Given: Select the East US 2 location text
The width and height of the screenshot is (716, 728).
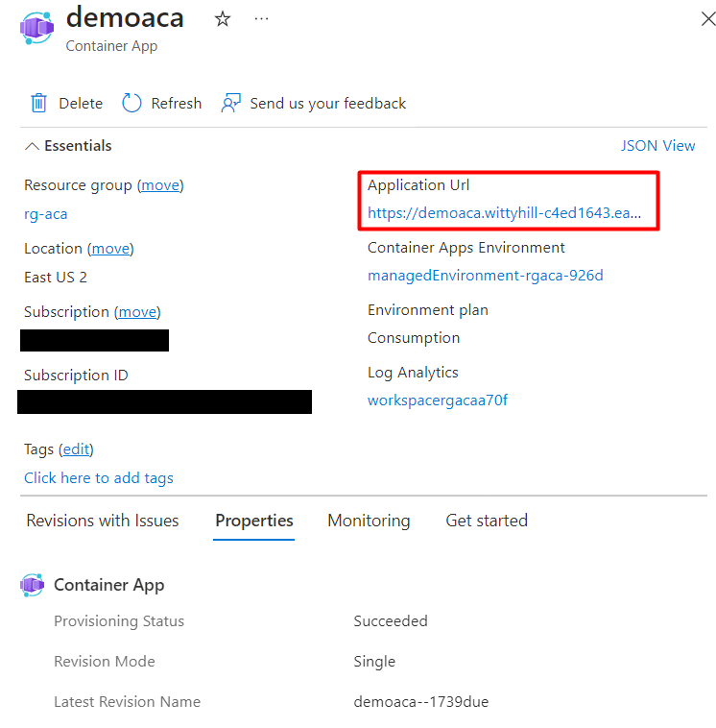Looking at the screenshot, I should 56,278.
